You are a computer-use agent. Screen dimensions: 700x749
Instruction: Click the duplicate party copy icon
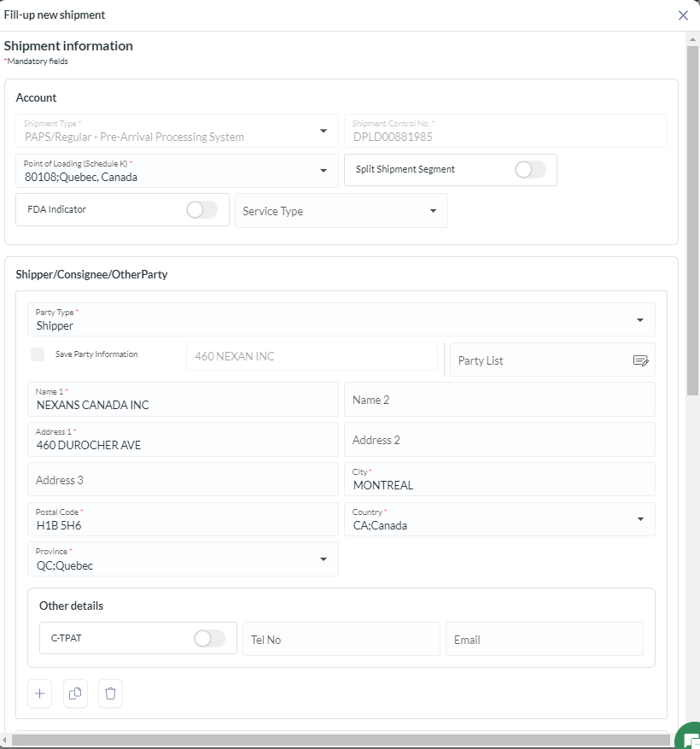pyautogui.click(x=75, y=693)
